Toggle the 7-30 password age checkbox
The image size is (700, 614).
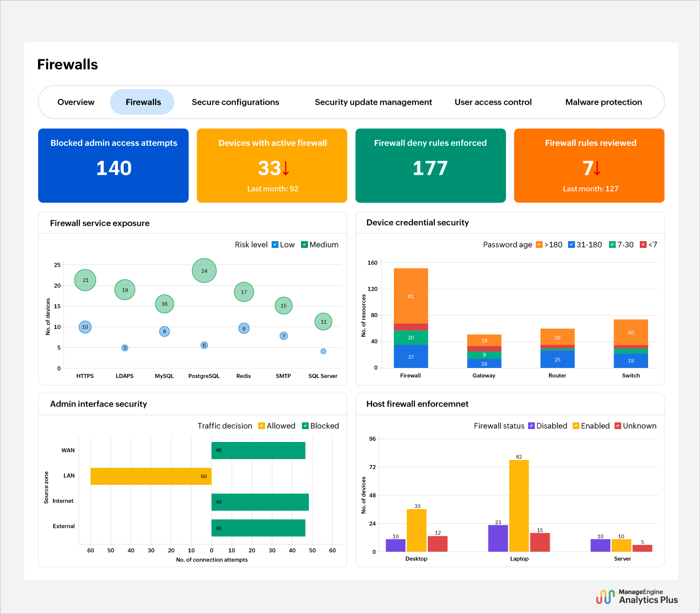[612, 245]
